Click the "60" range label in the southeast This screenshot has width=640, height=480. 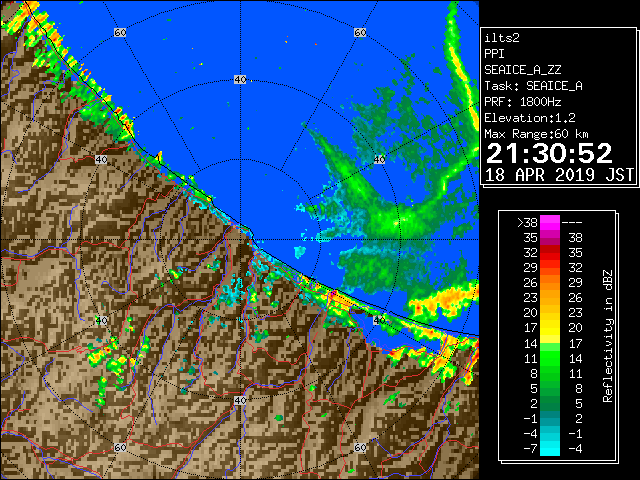coord(360,447)
